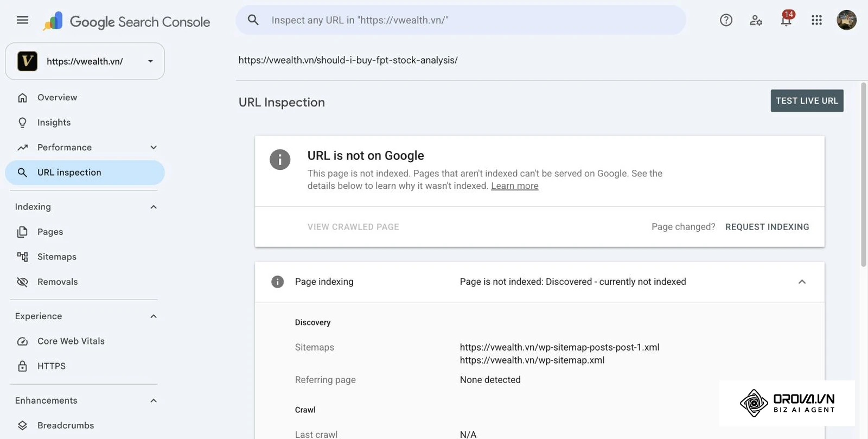
Task: Click the Removals crossed-eye icon
Action: [22, 282]
